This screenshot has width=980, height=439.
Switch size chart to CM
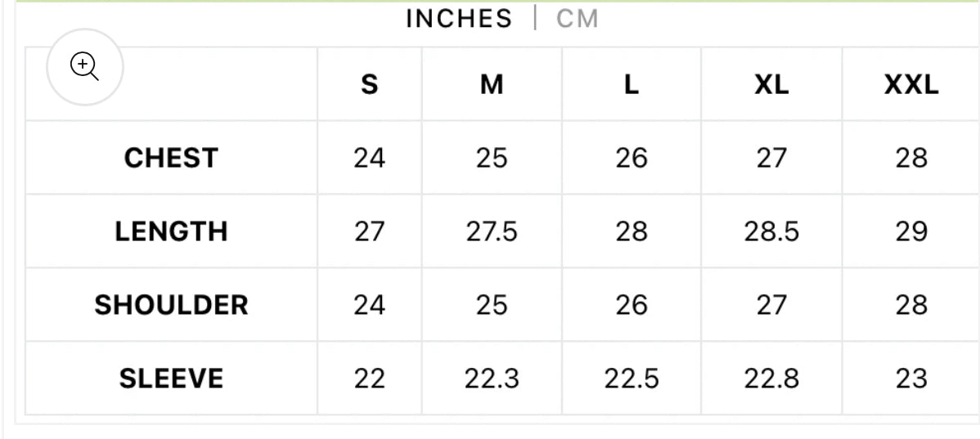pyautogui.click(x=578, y=19)
